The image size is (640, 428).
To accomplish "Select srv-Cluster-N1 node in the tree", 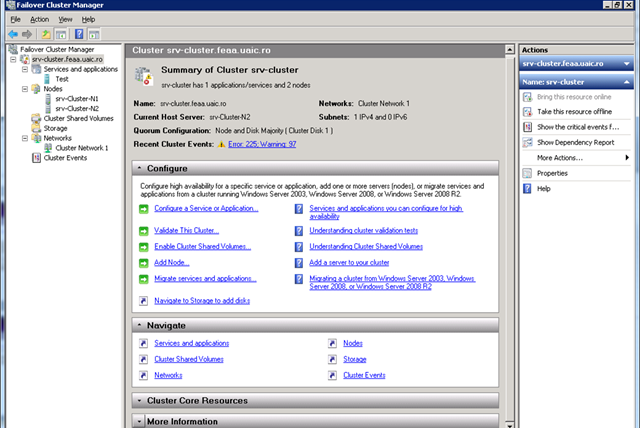I will coord(76,99).
